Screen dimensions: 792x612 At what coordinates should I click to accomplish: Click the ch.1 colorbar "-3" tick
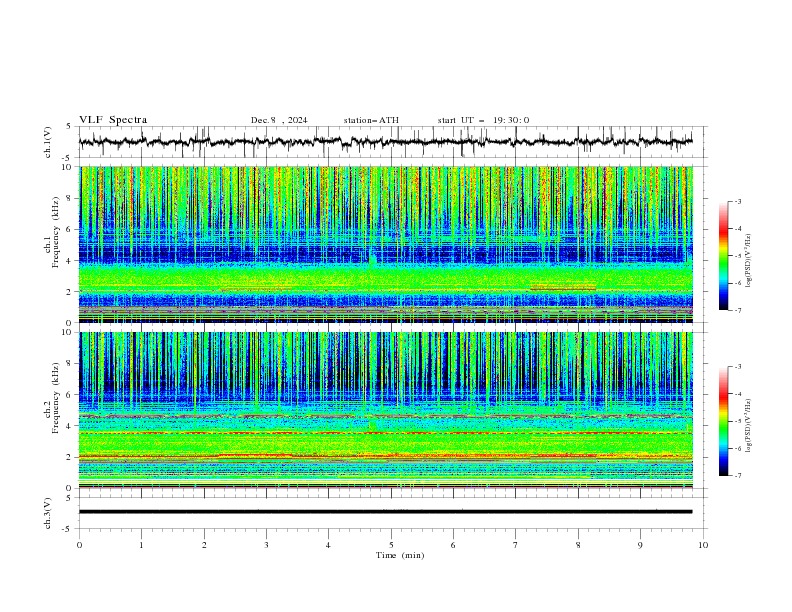(737, 201)
